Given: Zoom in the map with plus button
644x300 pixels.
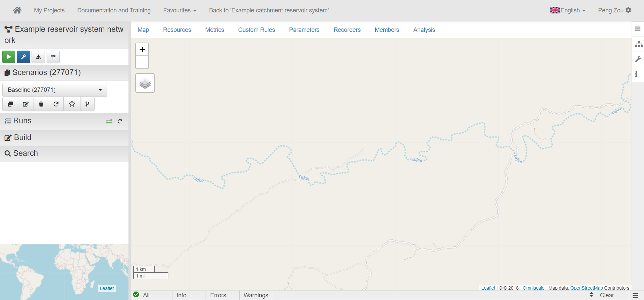Looking at the screenshot, I should (142, 50).
